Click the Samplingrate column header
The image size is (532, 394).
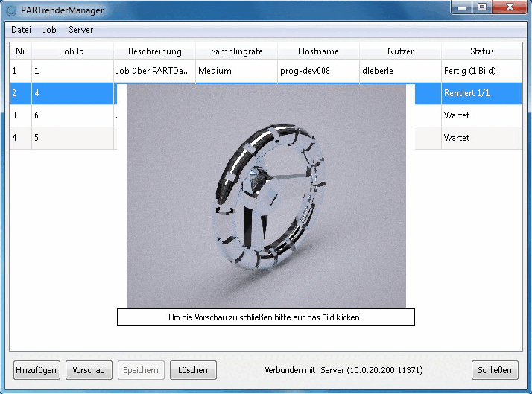[x=236, y=51]
